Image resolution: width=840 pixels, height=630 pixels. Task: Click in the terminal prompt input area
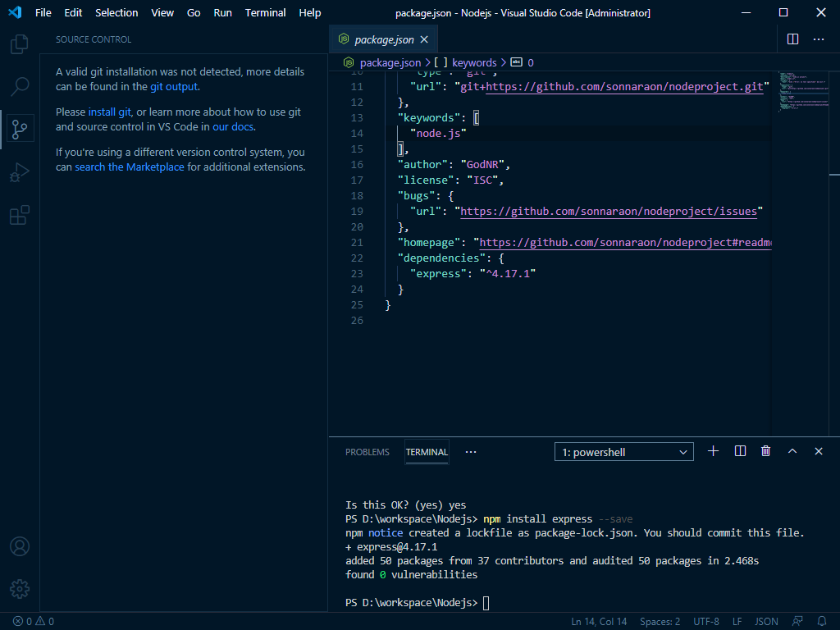click(486, 603)
